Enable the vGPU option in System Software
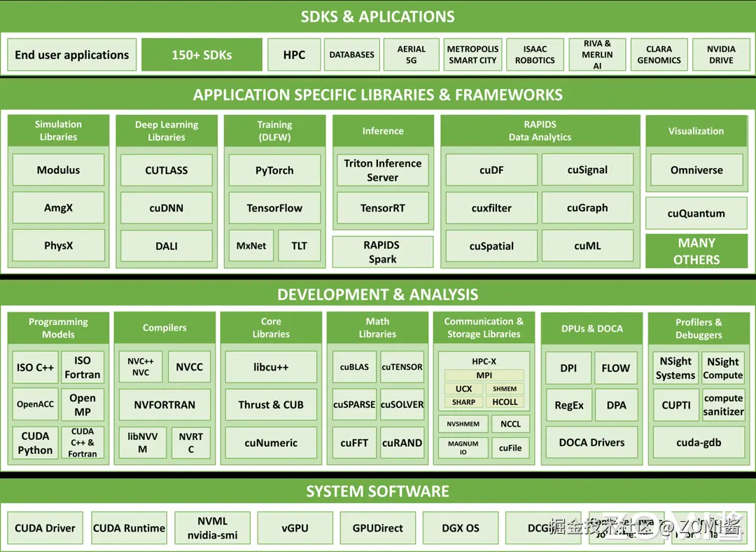This screenshot has height=552, width=756. [x=295, y=527]
